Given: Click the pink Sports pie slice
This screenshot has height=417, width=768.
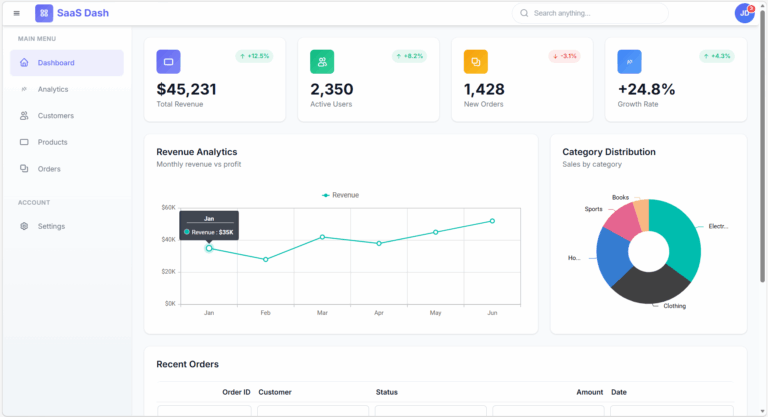Looking at the screenshot, I should (623, 221).
